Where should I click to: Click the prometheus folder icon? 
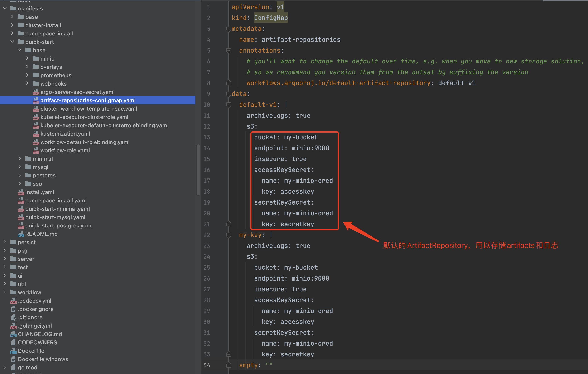point(36,75)
